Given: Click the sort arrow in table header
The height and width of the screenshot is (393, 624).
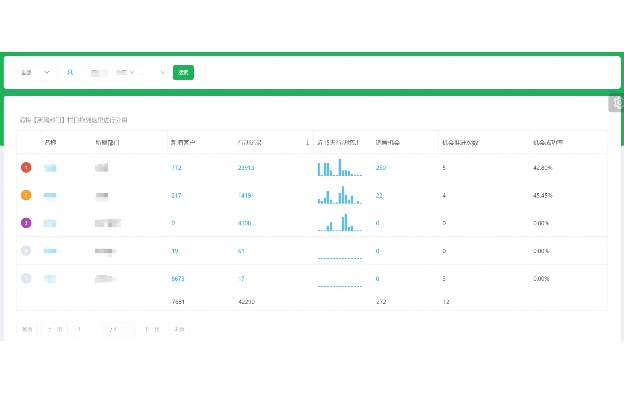Looking at the screenshot, I should (x=307, y=142).
